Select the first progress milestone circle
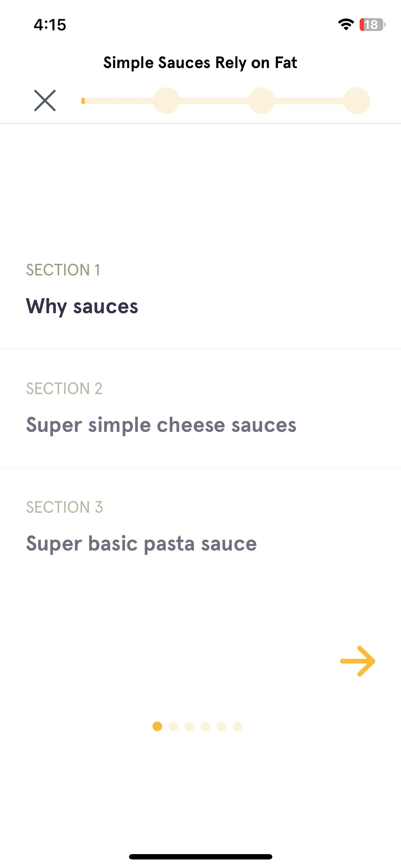The image size is (401, 868). (166, 100)
